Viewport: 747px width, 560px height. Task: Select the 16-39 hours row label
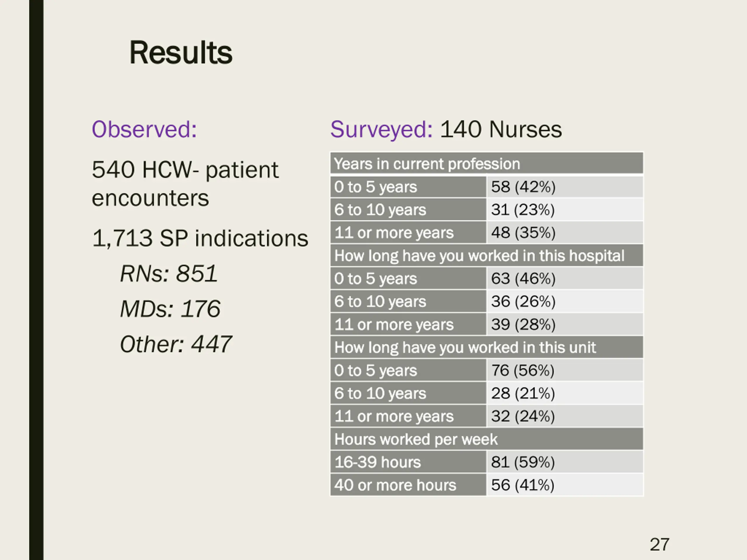(378, 462)
